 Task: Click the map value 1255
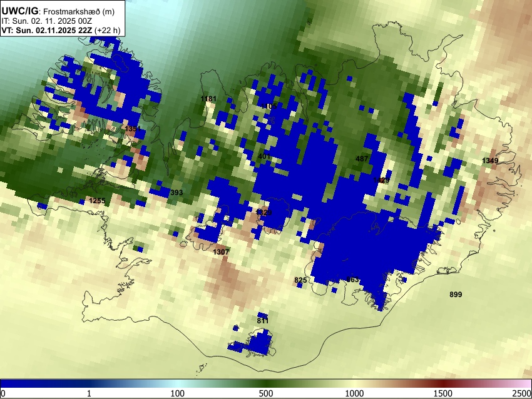click(x=97, y=201)
